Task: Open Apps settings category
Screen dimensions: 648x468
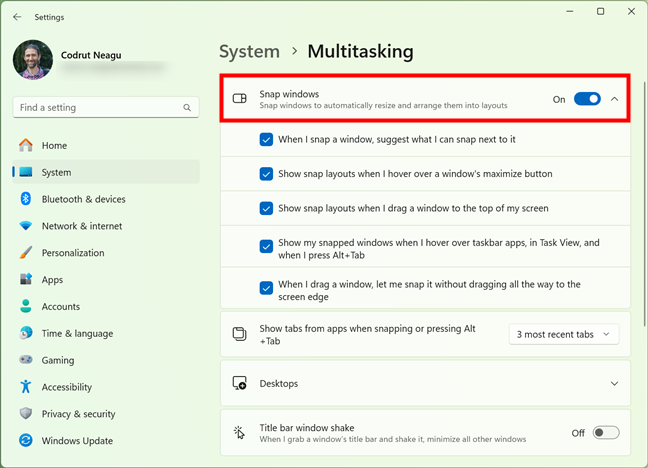Action: click(x=106, y=279)
